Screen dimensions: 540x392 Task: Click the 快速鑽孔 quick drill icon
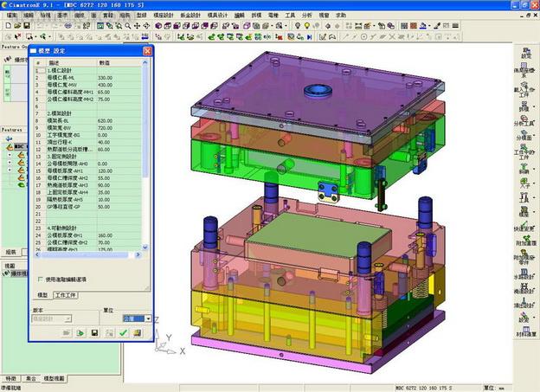point(524,225)
